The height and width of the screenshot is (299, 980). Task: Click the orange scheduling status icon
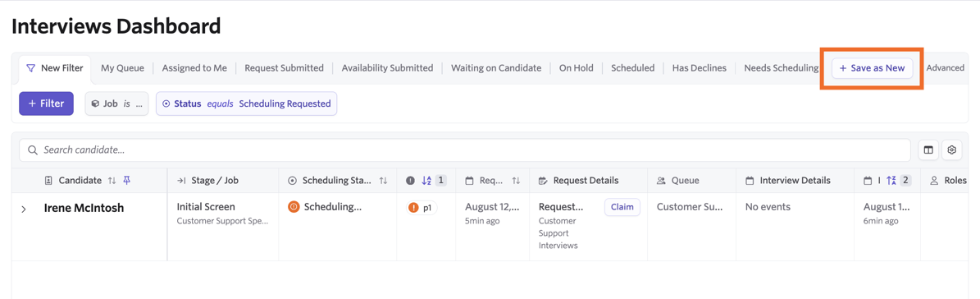point(293,206)
